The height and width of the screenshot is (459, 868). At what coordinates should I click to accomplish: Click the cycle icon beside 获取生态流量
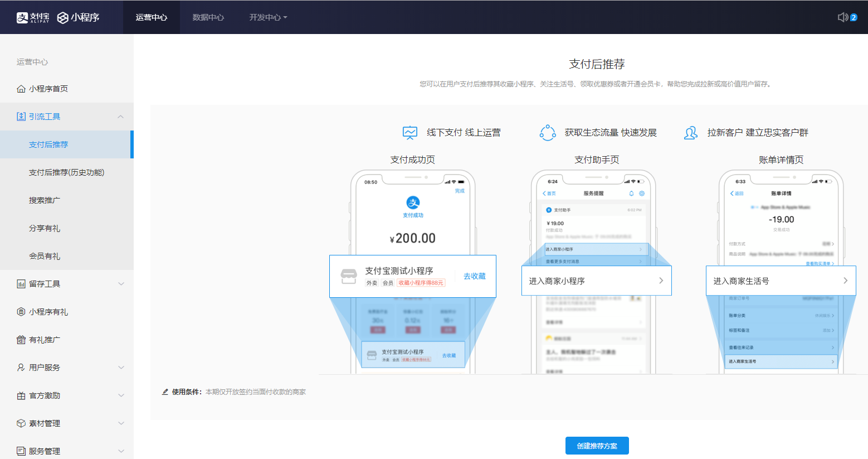tap(548, 133)
